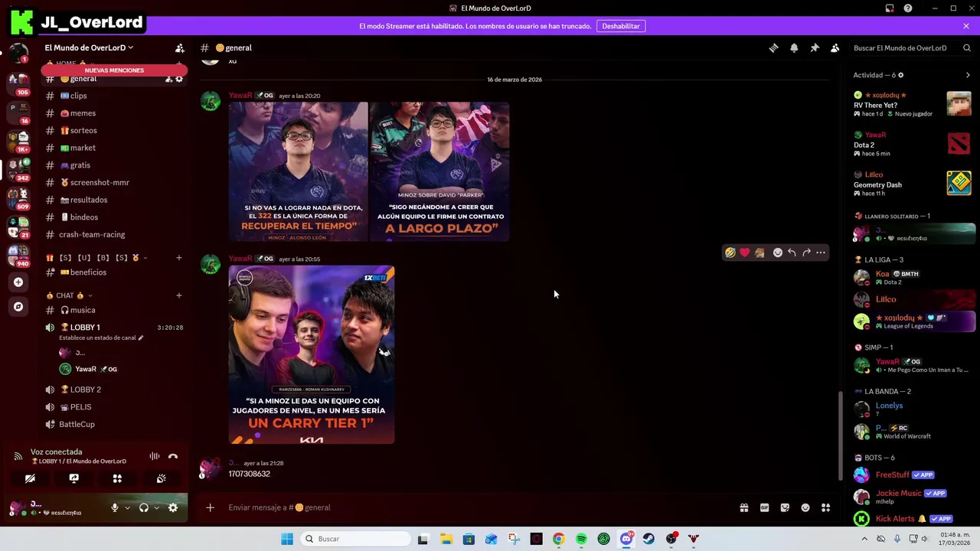
Task: Jump to NUEVAS MENCIONES banner
Action: (114, 70)
